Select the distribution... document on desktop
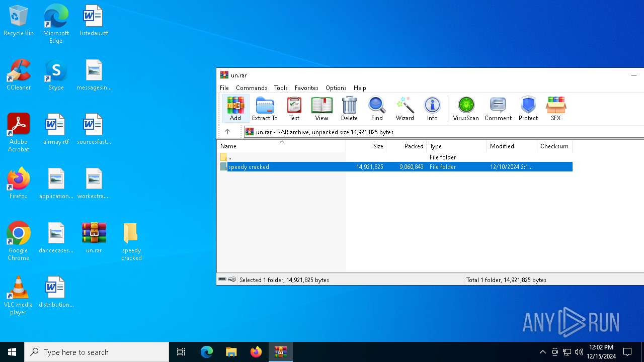This screenshot has height=362, width=644. 56,293
